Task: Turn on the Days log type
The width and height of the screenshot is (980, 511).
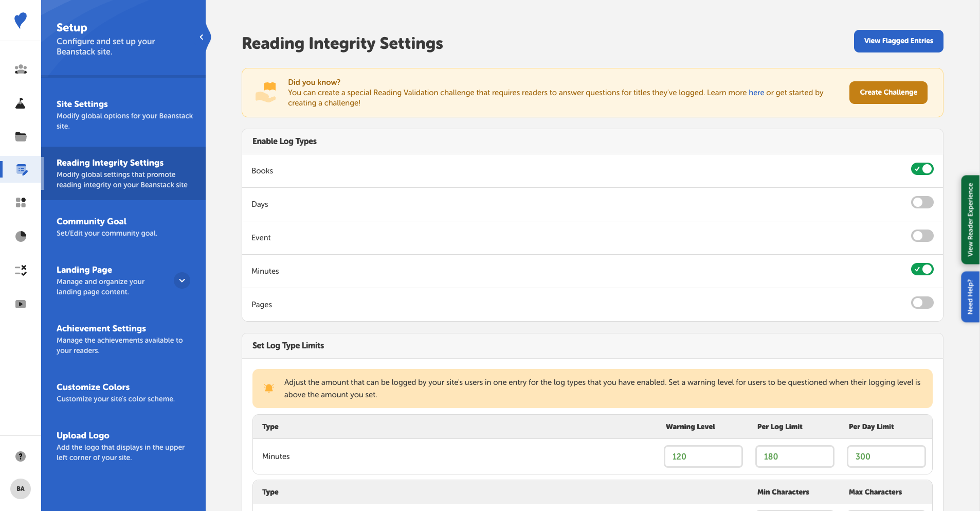Action: (921, 202)
